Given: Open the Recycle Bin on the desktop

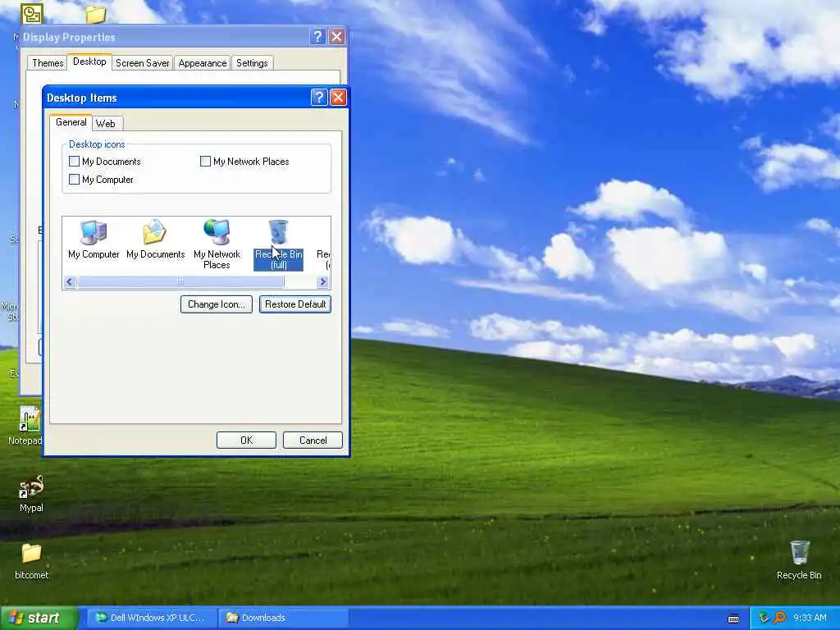Looking at the screenshot, I should click(x=799, y=559).
